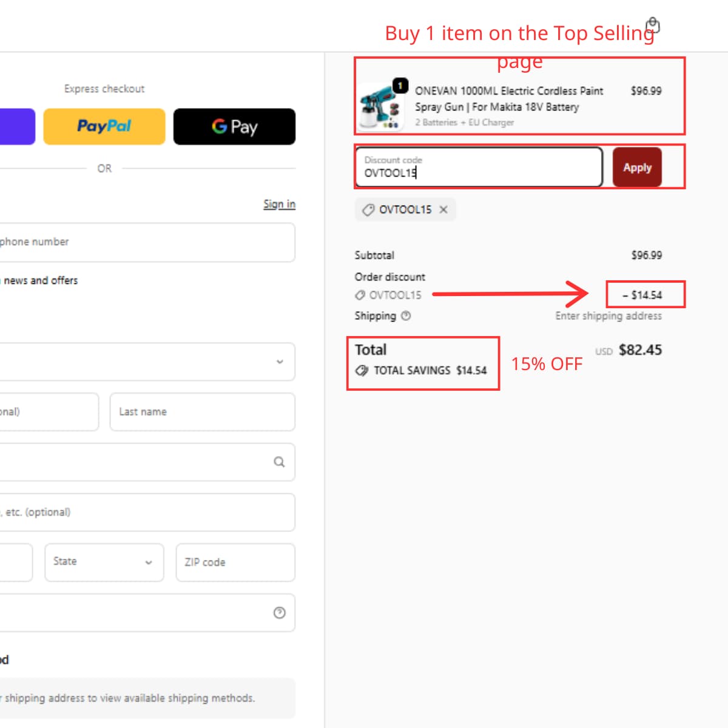Click the 'news and offers' opt-in label
The image size is (728, 728).
41,280
